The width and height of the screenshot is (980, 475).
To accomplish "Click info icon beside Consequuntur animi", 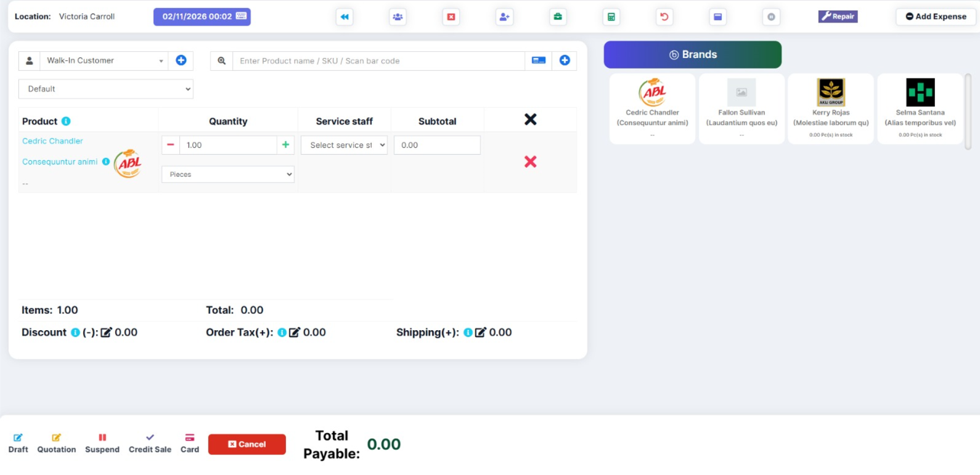I will pyautogui.click(x=106, y=161).
